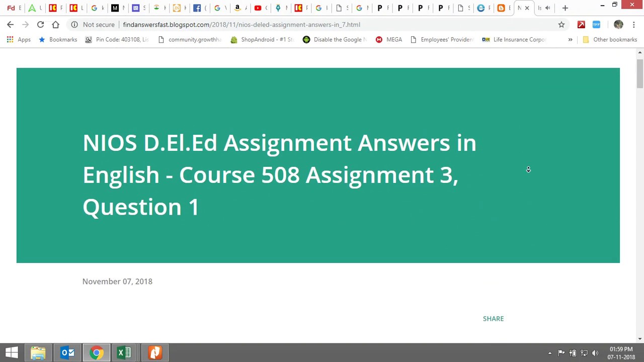This screenshot has height=362, width=644.
Task: Open the MEGA bookmark
Action: point(388,39)
